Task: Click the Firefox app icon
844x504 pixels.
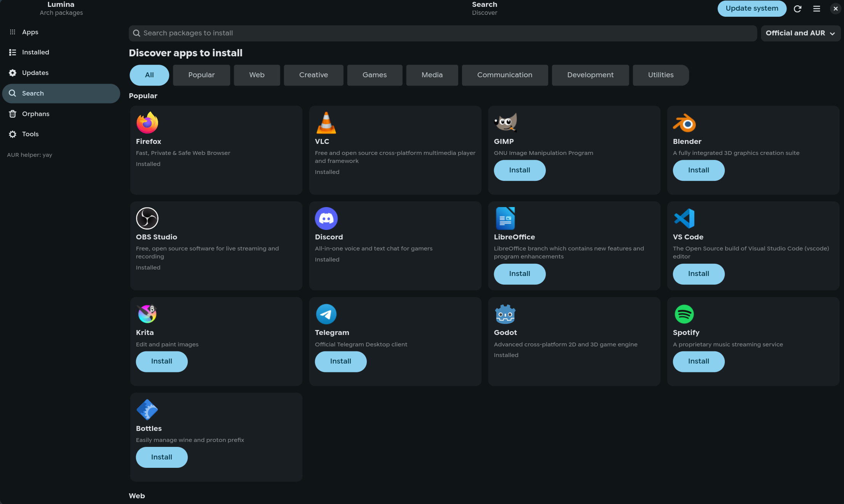Action: coord(147,123)
